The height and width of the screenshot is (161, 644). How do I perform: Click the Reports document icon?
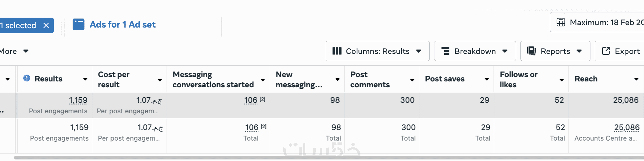(x=531, y=51)
